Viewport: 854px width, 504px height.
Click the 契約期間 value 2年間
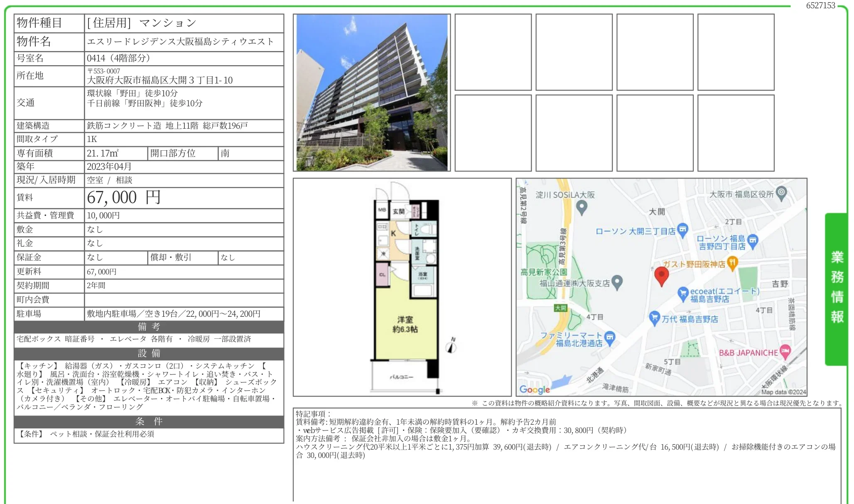tap(96, 286)
